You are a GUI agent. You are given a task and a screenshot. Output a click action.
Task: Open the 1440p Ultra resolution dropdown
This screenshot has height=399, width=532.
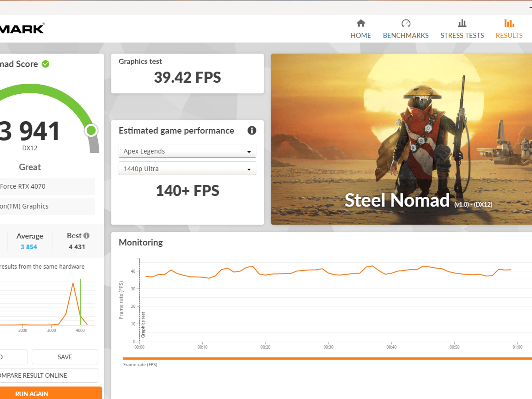tap(187, 169)
